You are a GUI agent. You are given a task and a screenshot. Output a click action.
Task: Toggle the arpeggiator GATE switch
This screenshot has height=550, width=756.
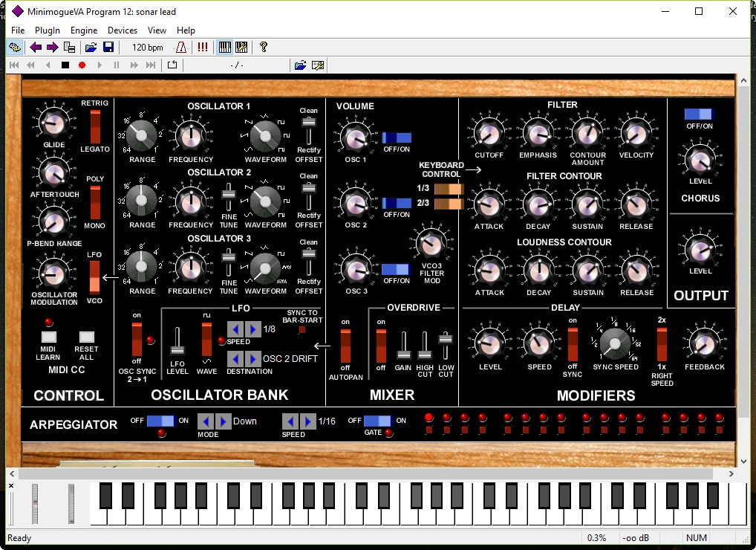point(378,421)
